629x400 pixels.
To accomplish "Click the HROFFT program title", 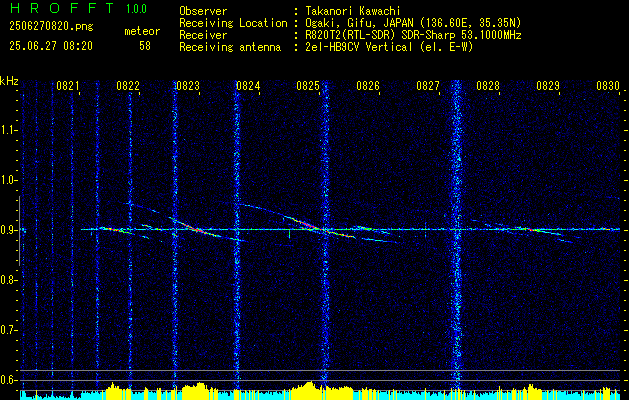I will pos(62,8).
